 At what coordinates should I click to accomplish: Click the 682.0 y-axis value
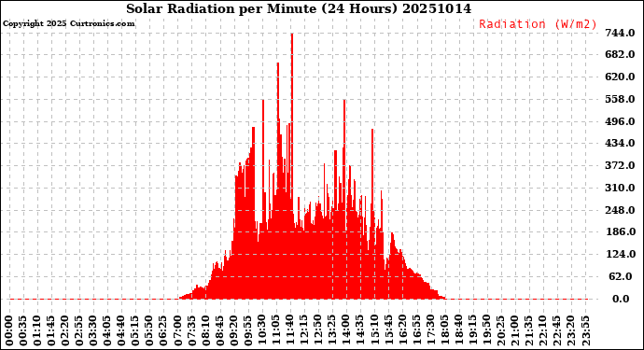[x=621, y=55]
